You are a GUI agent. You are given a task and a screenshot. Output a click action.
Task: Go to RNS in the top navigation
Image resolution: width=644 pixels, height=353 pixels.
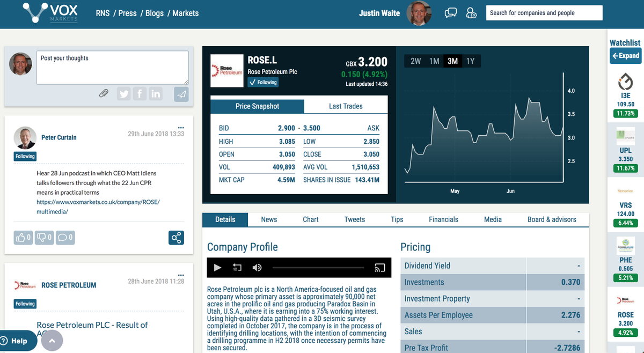103,13
